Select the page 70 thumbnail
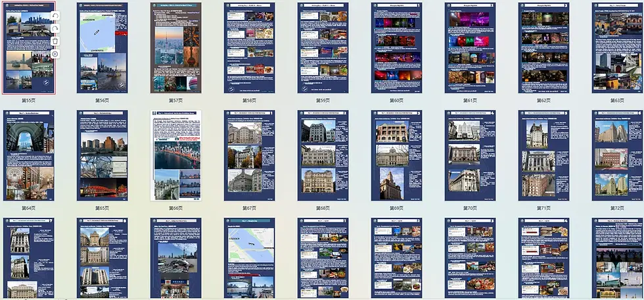Viewport: 644px width, 300px height. pos(470,155)
